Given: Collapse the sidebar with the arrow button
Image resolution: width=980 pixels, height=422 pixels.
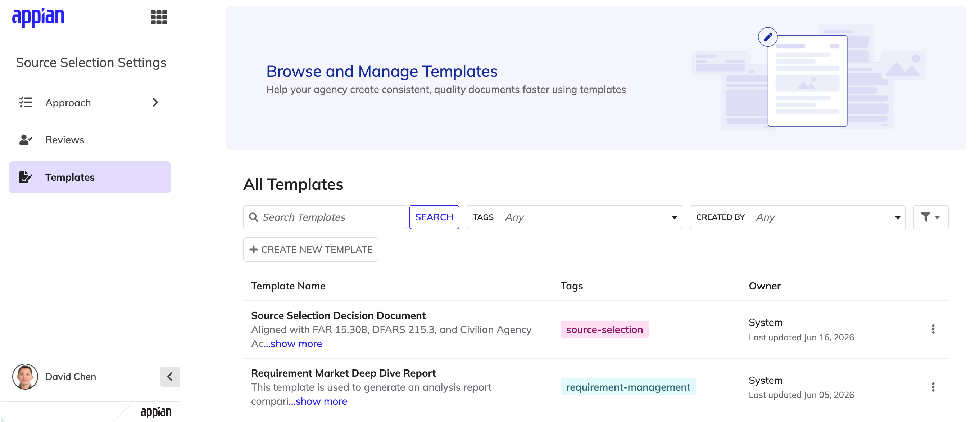Looking at the screenshot, I should [170, 376].
